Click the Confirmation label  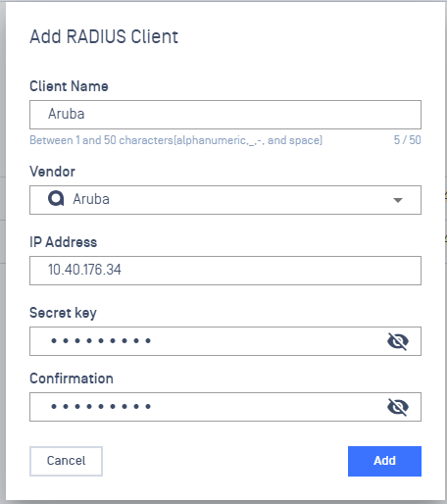[72, 378]
